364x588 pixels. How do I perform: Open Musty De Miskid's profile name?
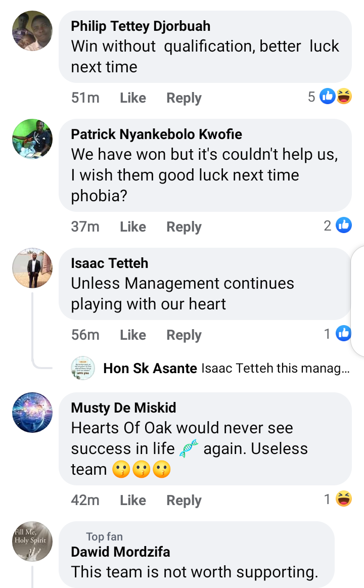click(x=123, y=408)
